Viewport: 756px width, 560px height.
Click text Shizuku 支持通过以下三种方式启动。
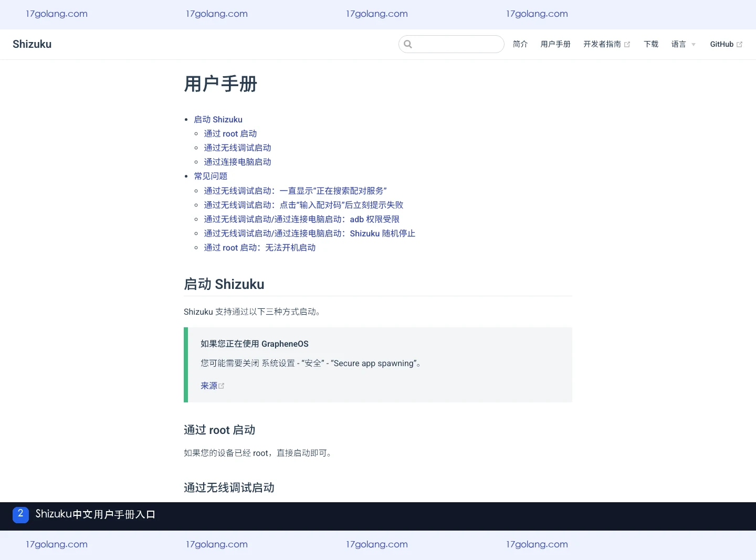[x=252, y=312]
